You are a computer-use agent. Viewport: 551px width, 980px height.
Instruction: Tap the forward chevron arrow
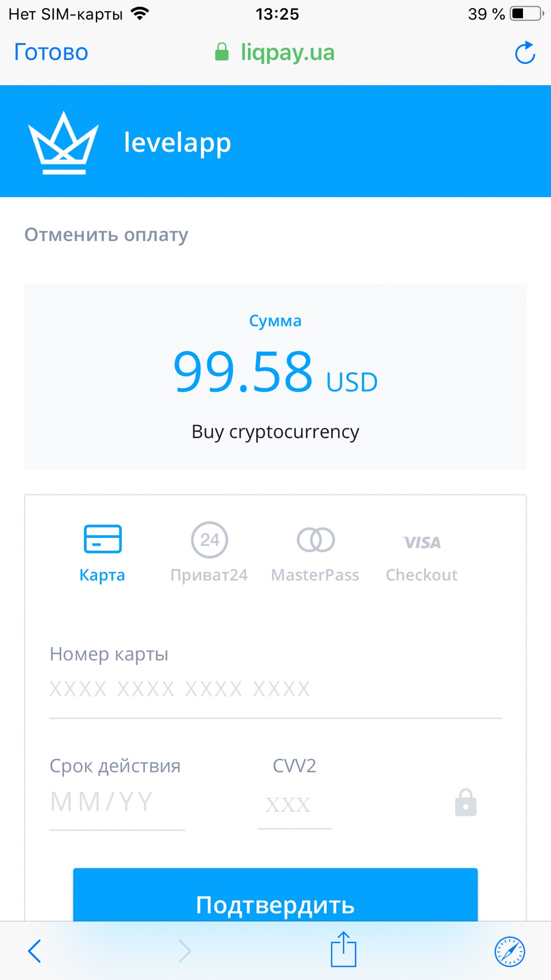(185, 951)
